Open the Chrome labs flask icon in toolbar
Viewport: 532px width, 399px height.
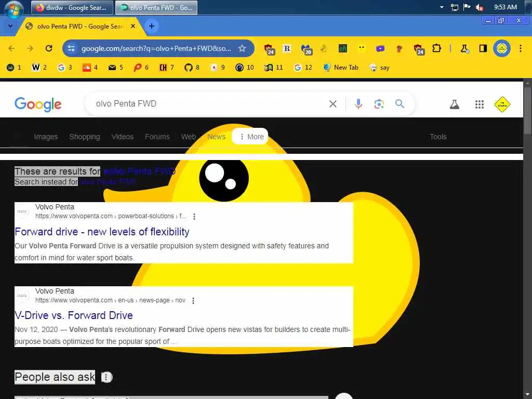click(x=464, y=49)
